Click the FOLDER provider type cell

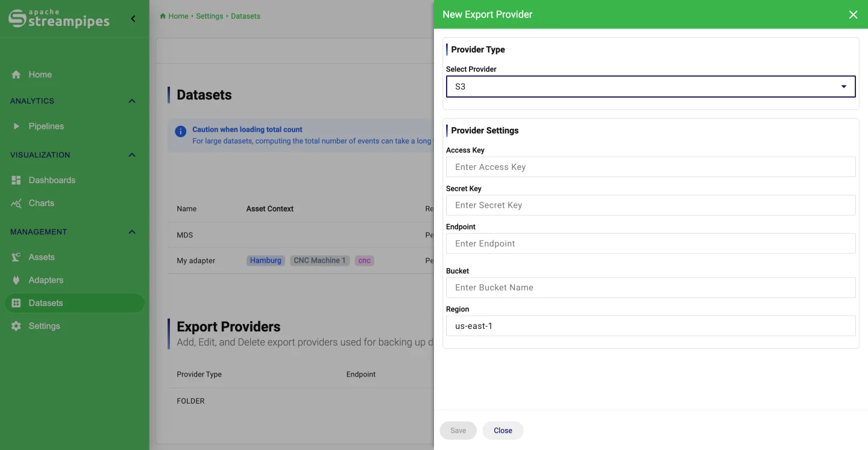[190, 401]
